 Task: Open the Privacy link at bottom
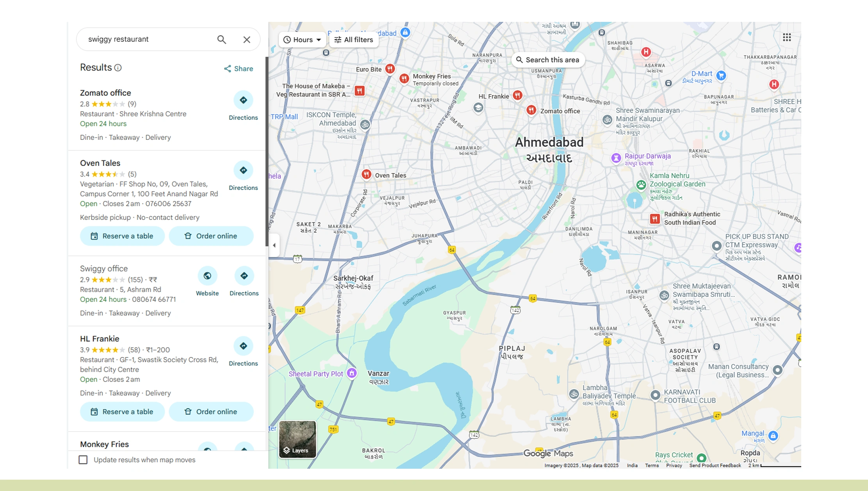[674, 465]
